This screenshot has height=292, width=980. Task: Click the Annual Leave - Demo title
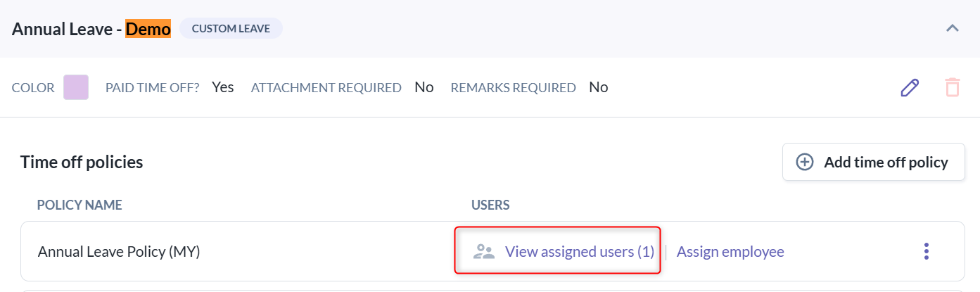tap(91, 29)
